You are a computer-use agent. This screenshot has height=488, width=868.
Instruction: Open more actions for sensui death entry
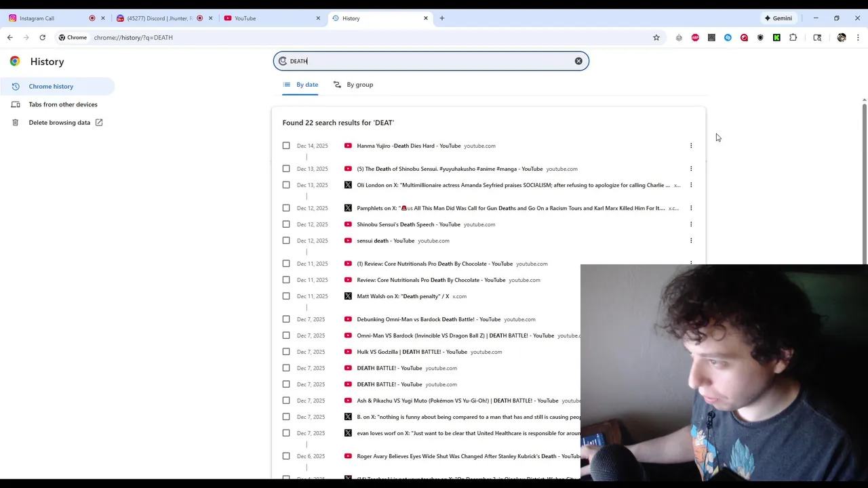(x=691, y=241)
